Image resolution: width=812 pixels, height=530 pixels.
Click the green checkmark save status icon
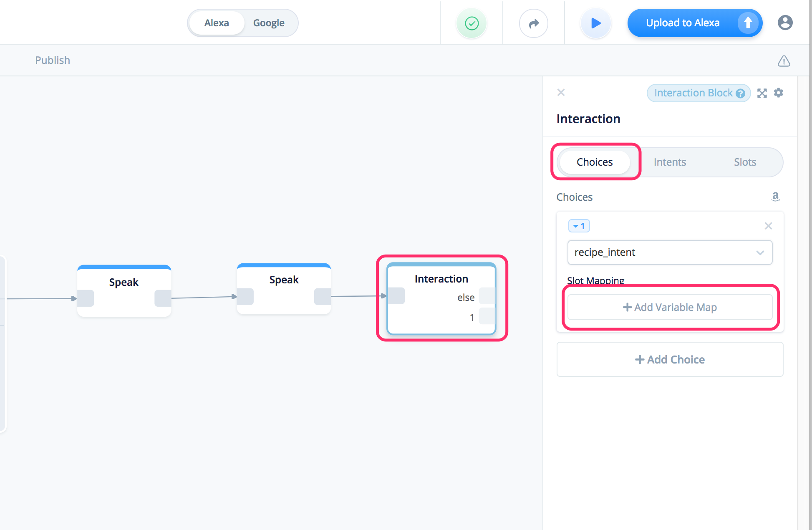pyautogui.click(x=472, y=23)
